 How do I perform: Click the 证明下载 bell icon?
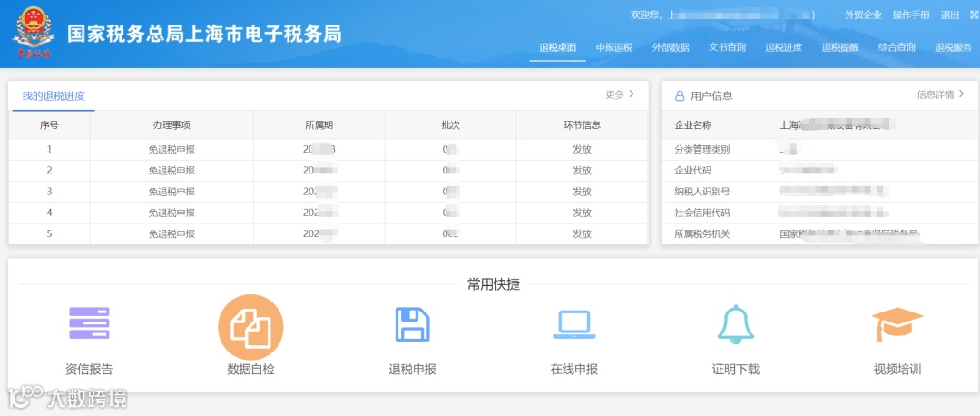pyautogui.click(x=736, y=324)
